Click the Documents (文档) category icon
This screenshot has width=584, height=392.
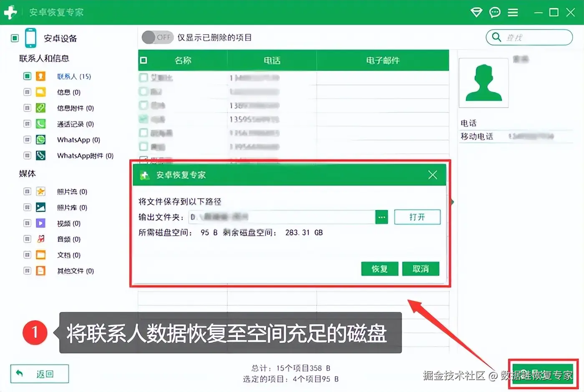[x=40, y=255]
